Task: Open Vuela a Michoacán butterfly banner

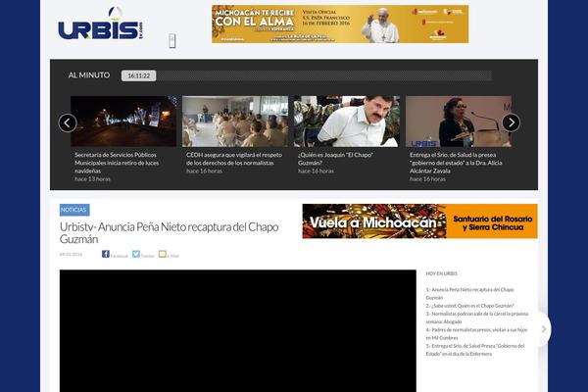Action: [x=420, y=221]
